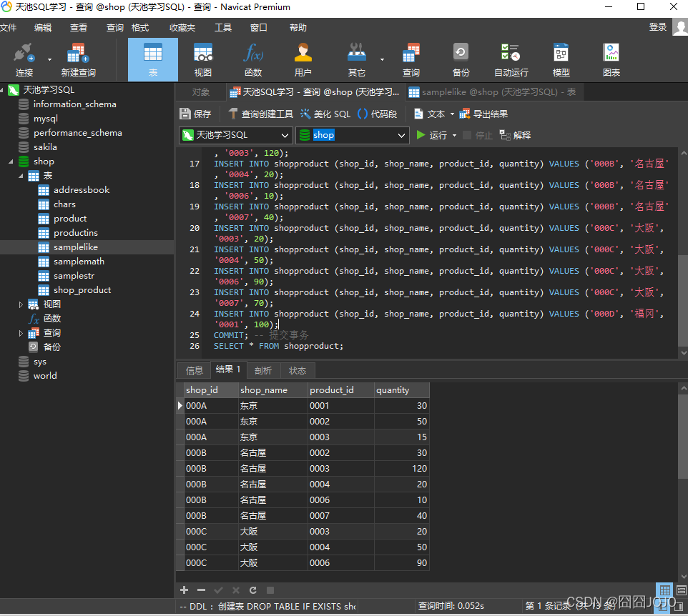Select the world database in tree

click(x=45, y=376)
